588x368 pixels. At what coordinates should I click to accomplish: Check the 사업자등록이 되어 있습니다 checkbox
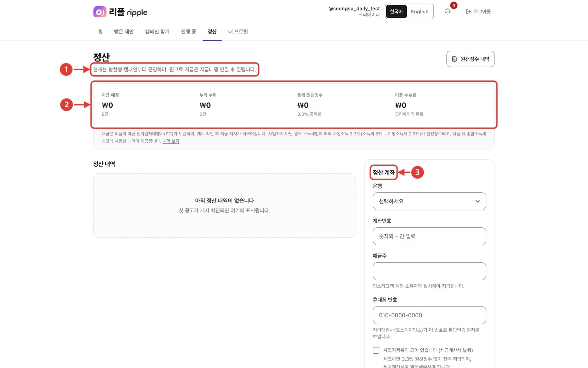coord(376,350)
